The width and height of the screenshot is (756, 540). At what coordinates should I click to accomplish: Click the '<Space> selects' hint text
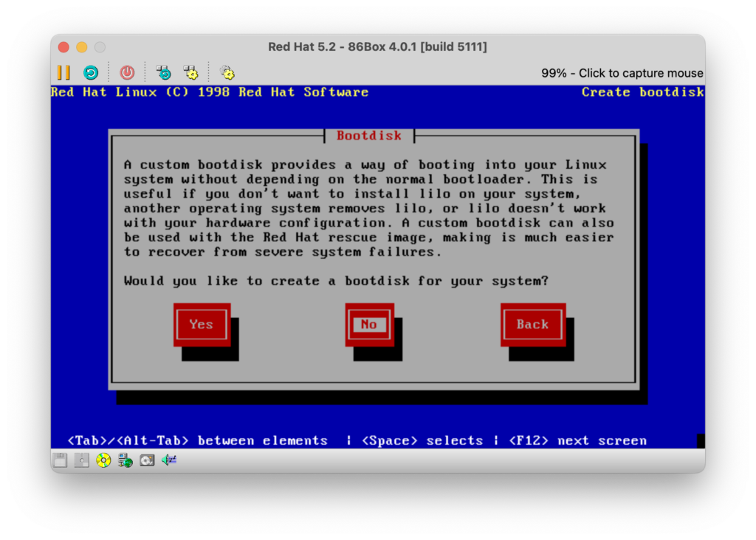(422, 440)
